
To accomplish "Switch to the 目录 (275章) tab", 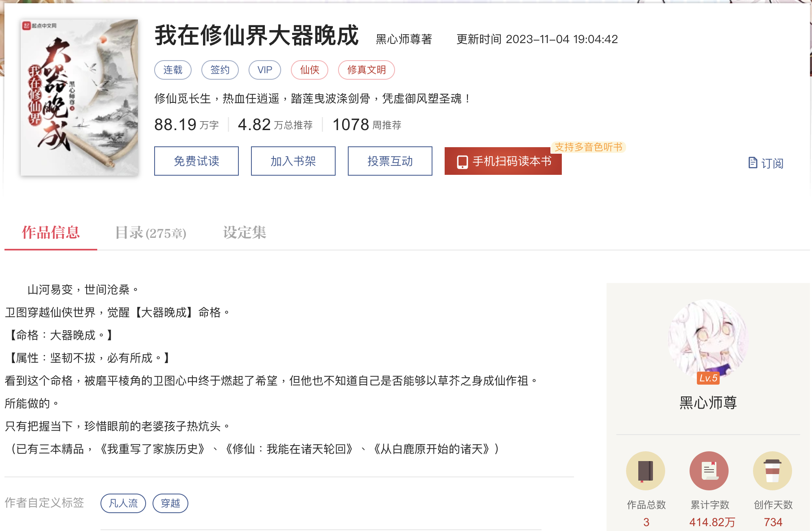I will click(x=151, y=233).
